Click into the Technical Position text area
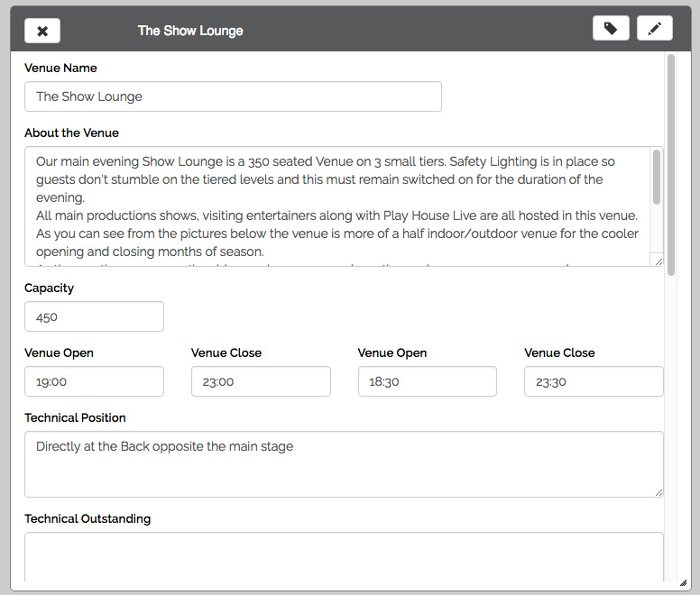The image size is (700, 595). tap(343, 464)
